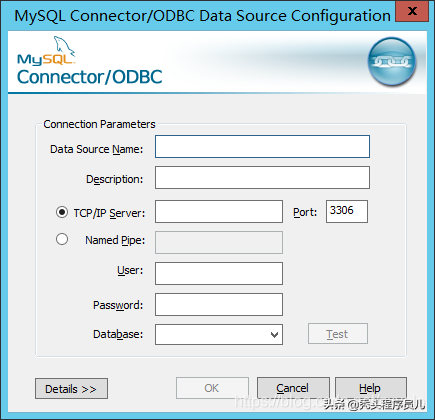Image resolution: width=435 pixels, height=420 pixels.
Task: Click the OK button
Action: (x=212, y=388)
